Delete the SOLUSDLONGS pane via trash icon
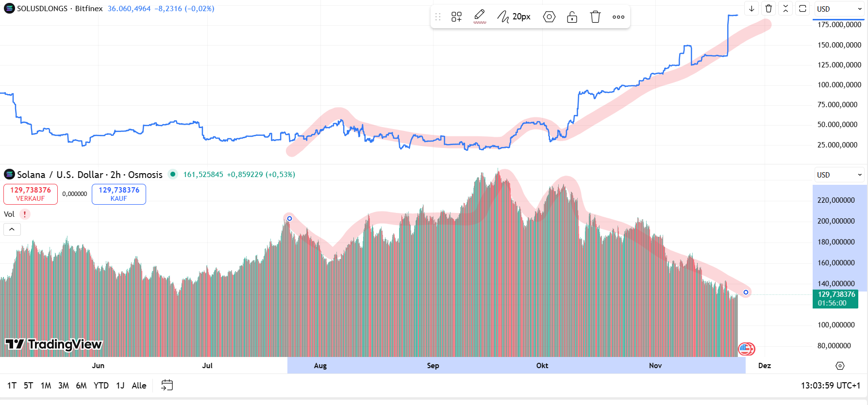This screenshot has height=405, width=868. [x=768, y=9]
